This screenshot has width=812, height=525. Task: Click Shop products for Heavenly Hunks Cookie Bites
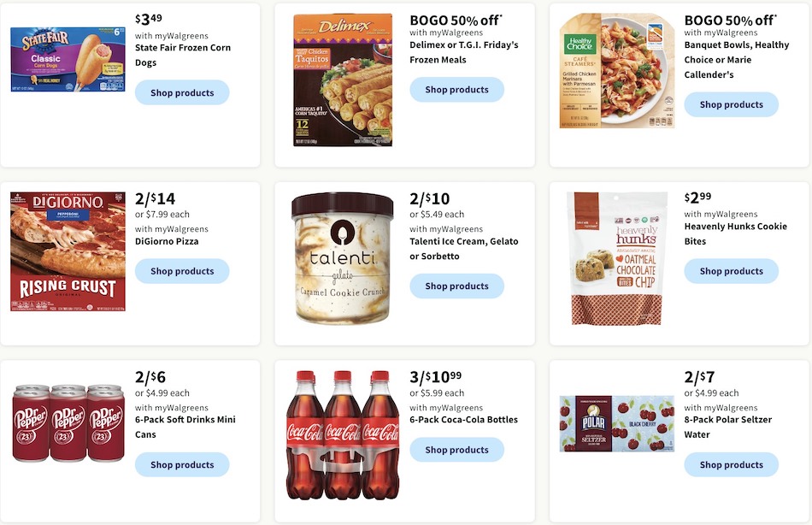[731, 271]
